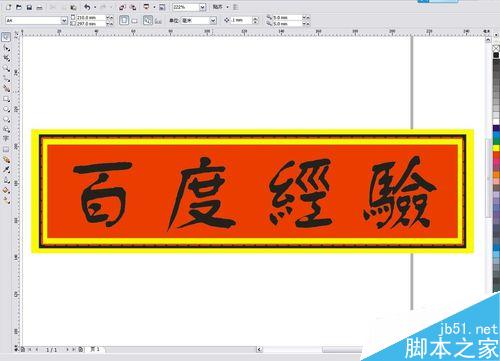Select the Pick tool

coord(6,37)
